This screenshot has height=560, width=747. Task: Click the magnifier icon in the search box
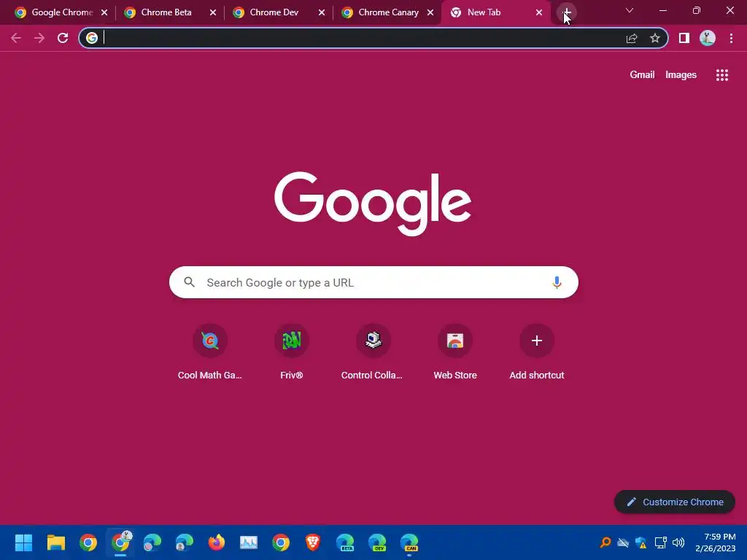(189, 282)
